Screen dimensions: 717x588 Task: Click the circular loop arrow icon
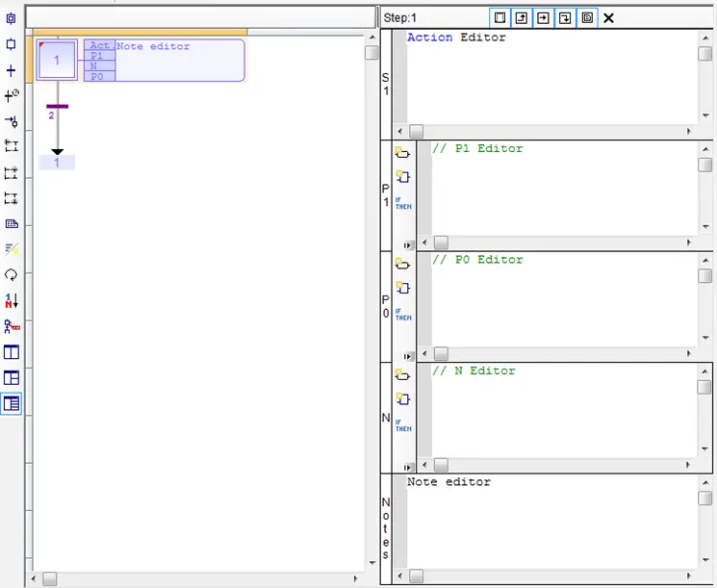click(11, 275)
